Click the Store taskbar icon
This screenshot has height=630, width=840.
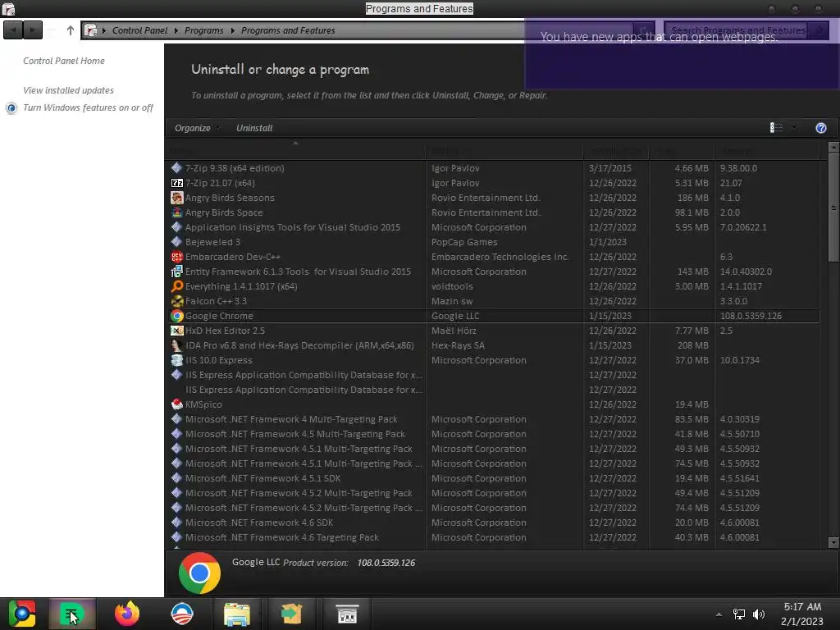click(x=347, y=614)
